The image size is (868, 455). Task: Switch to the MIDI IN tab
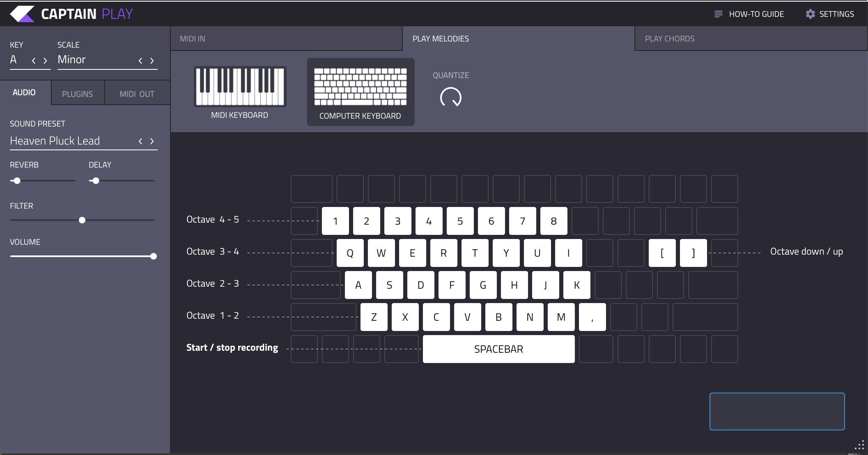click(x=193, y=39)
